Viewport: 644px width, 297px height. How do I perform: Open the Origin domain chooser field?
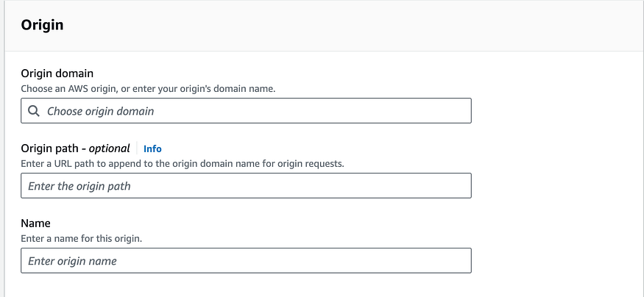pyautogui.click(x=246, y=112)
